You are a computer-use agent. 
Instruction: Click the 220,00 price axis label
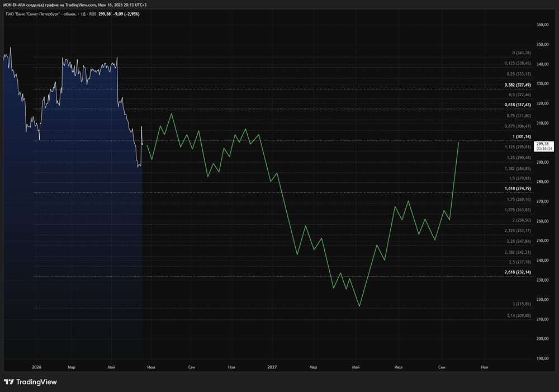coord(542,300)
